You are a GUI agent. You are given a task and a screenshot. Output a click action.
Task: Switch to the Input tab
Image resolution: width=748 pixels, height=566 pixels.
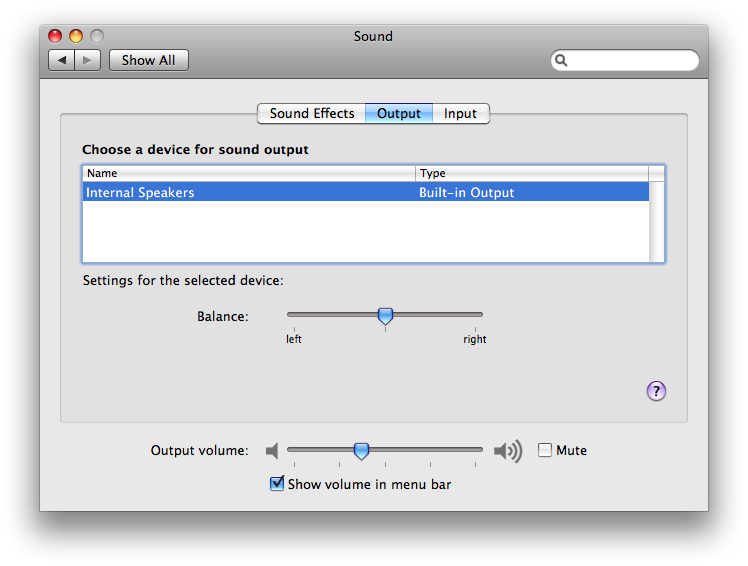[460, 114]
